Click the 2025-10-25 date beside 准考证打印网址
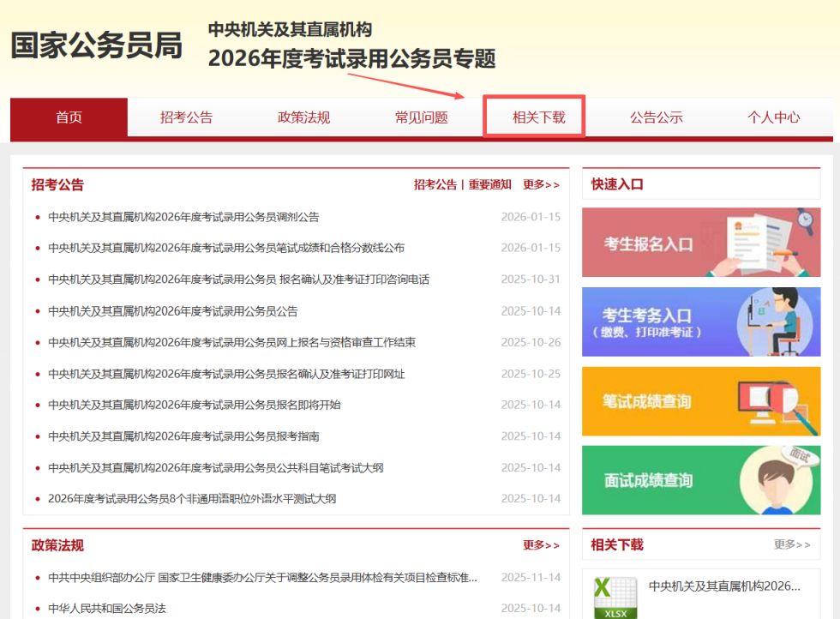Viewport: 840px width, 619px height. coord(531,374)
